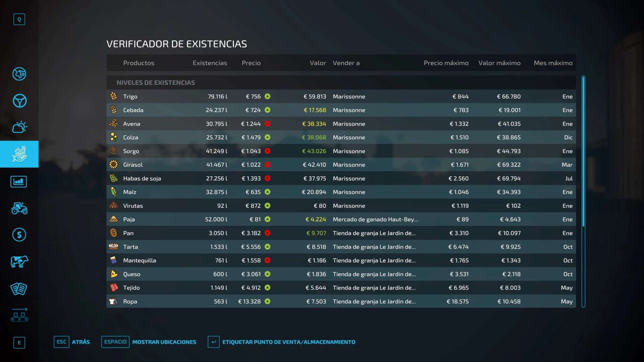Click the Existencias column header
Screen dimensions: 644x362
(x=210, y=63)
